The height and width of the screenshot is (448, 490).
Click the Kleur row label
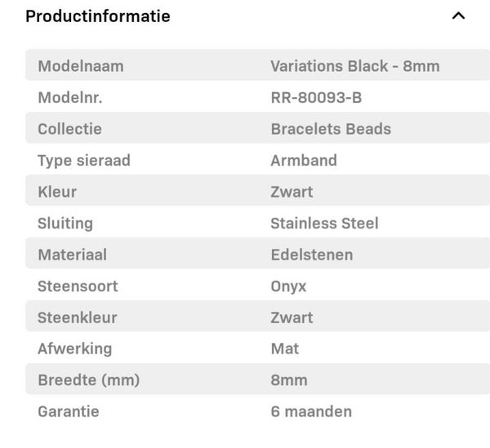57,192
